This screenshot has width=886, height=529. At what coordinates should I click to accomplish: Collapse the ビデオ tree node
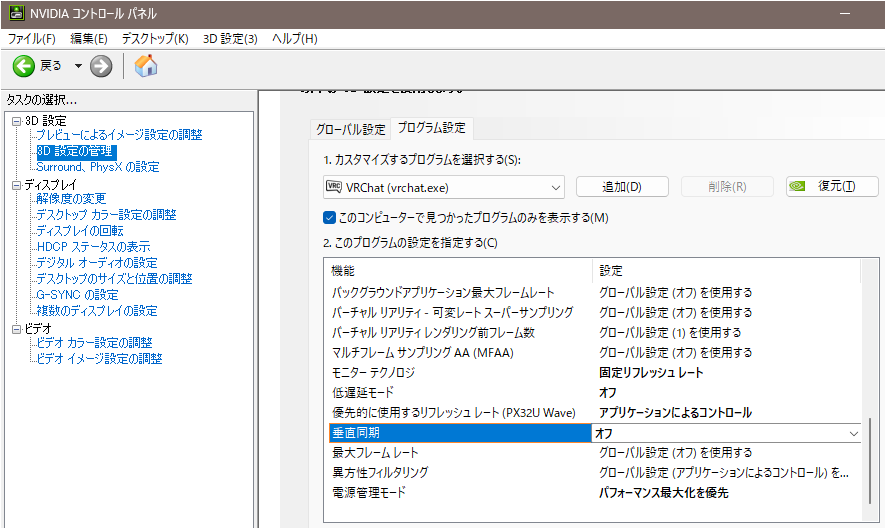[x=16, y=329]
